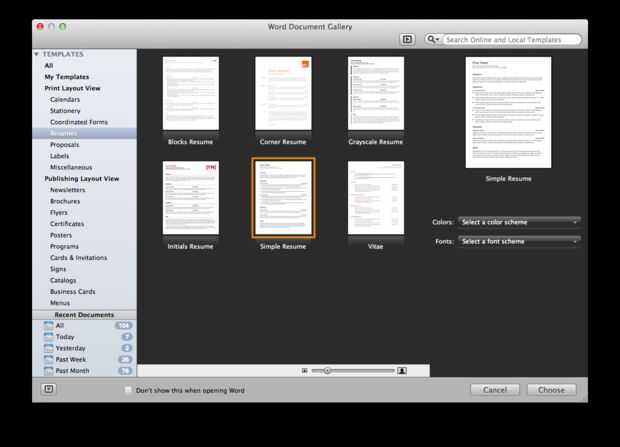The width and height of the screenshot is (620, 447).
Task: Select the Grayscale Resume template thumbnail
Action: click(376, 93)
